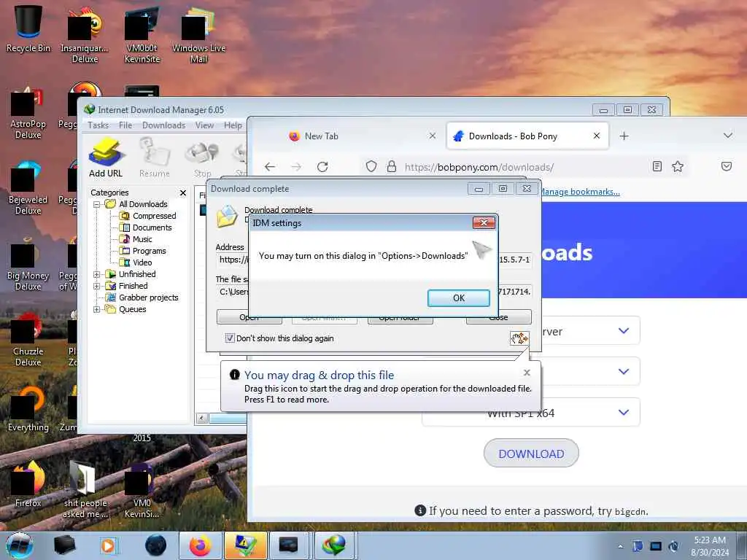The height and width of the screenshot is (560, 747).
Task: Collapse the All Downloads tree node
Action: (x=97, y=204)
